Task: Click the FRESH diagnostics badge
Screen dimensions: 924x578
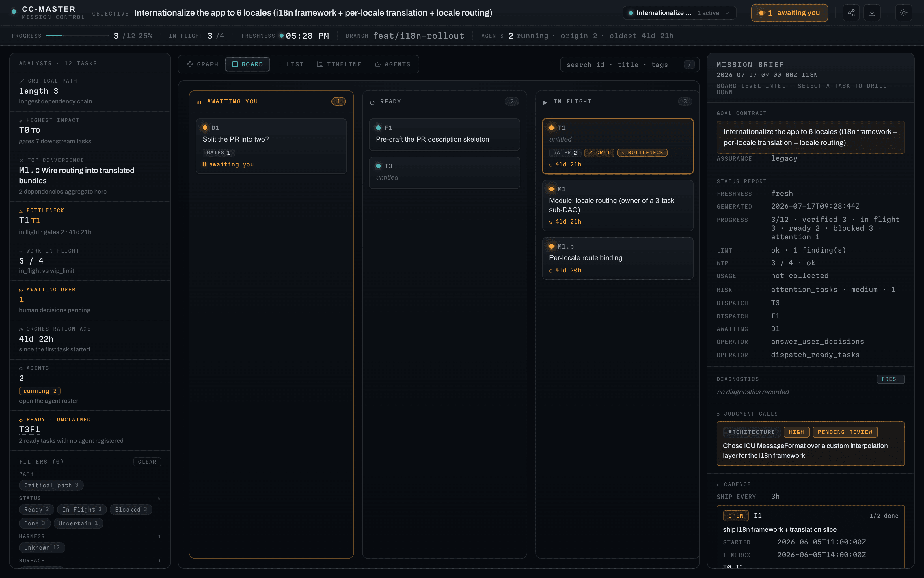Action: [891, 379]
